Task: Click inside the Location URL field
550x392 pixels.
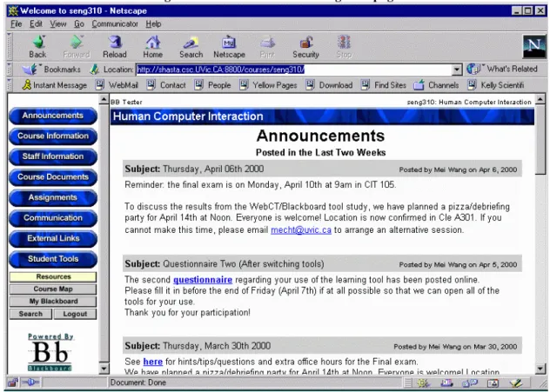Action: tap(294, 70)
